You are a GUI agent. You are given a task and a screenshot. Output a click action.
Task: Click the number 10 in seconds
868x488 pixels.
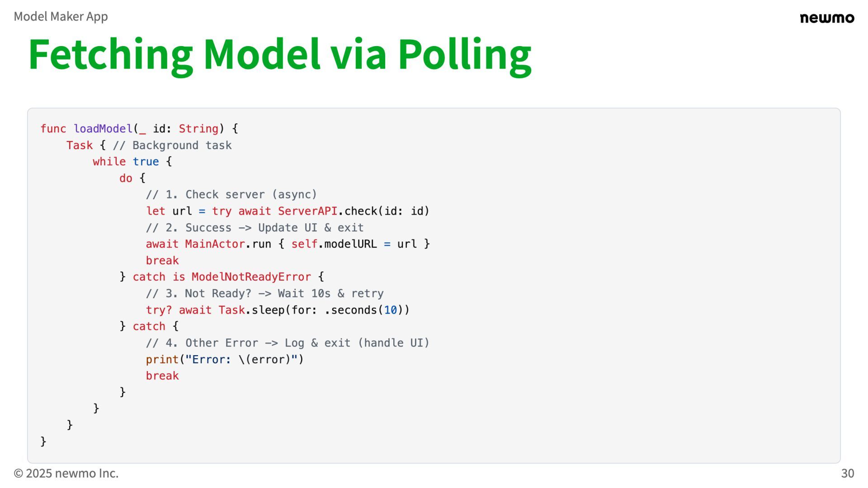point(391,310)
